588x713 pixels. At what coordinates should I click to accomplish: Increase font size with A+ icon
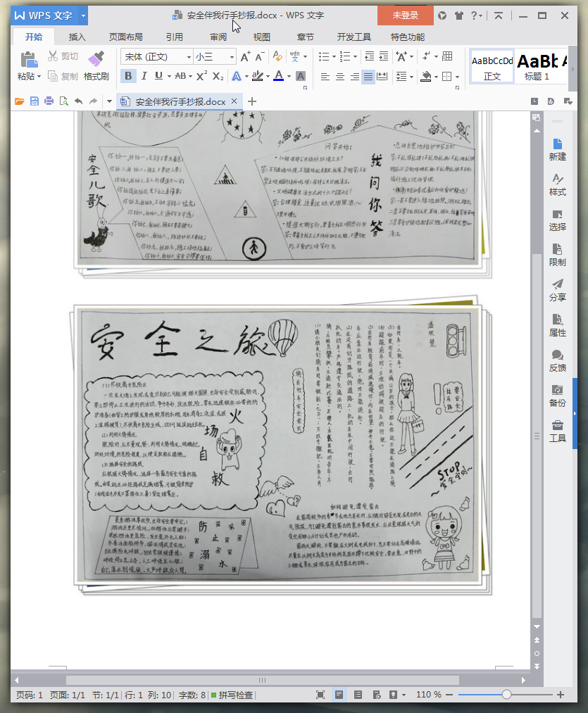point(245,56)
